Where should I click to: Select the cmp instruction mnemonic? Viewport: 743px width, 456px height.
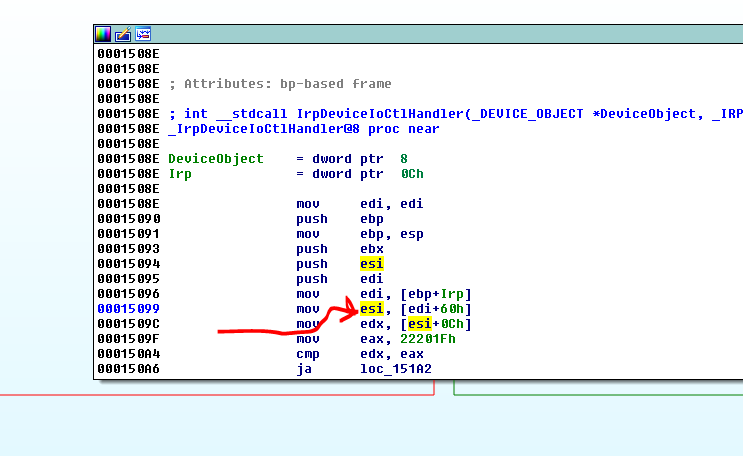point(307,354)
